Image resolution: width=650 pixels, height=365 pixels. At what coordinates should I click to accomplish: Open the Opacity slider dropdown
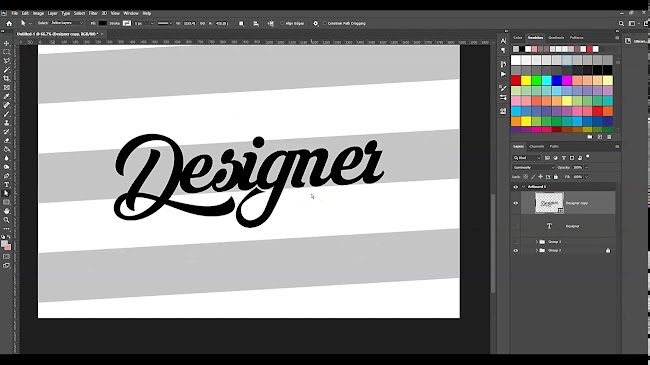[586, 168]
